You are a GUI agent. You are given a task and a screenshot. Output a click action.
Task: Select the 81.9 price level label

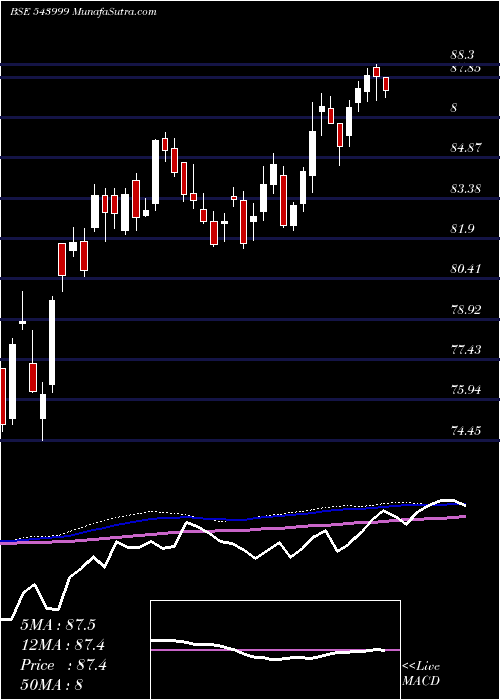462,229
